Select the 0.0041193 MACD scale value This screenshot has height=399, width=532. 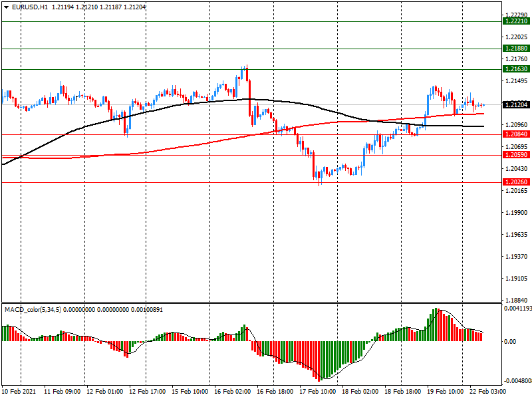pyautogui.click(x=516, y=309)
